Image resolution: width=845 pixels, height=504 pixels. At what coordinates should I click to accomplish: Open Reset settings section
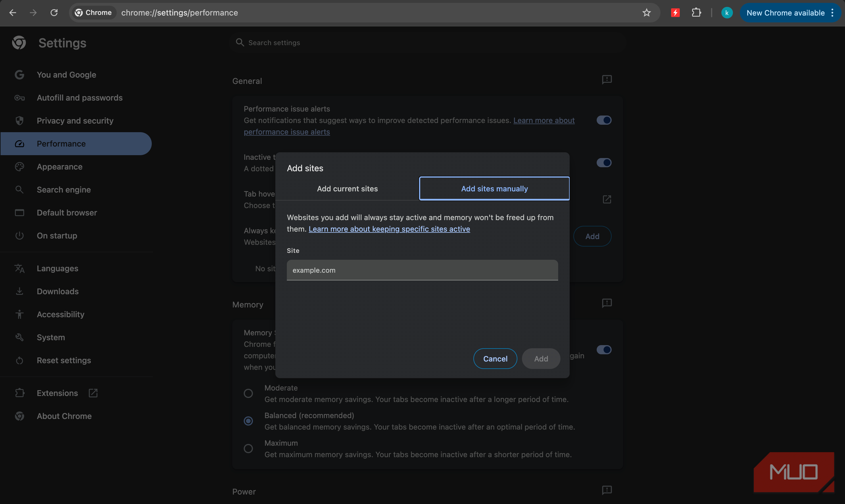pos(76,360)
